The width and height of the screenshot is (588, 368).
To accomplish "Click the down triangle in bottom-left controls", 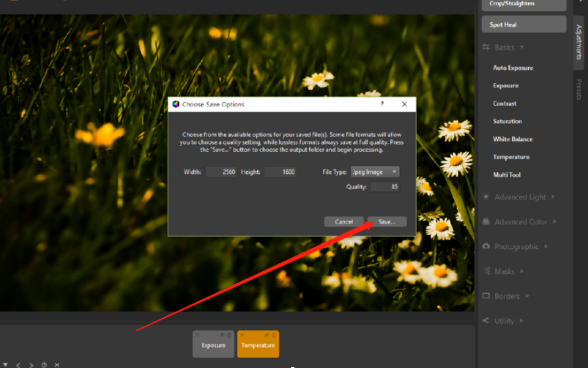I will 5,365.
